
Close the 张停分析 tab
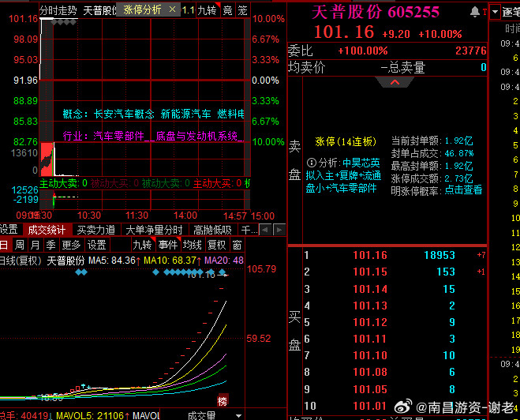(172, 9)
